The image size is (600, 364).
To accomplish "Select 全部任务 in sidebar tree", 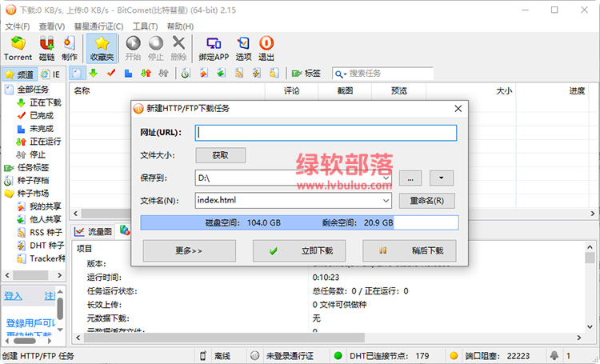I will coord(33,90).
